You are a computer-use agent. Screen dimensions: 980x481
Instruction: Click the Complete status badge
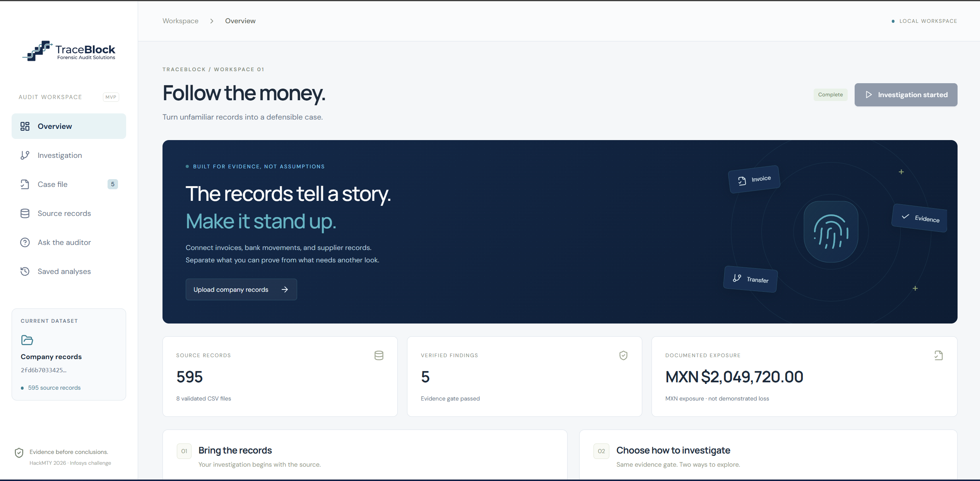[830, 95]
